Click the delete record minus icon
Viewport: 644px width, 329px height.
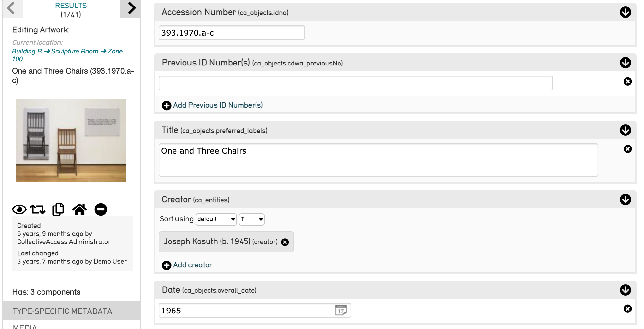click(101, 209)
